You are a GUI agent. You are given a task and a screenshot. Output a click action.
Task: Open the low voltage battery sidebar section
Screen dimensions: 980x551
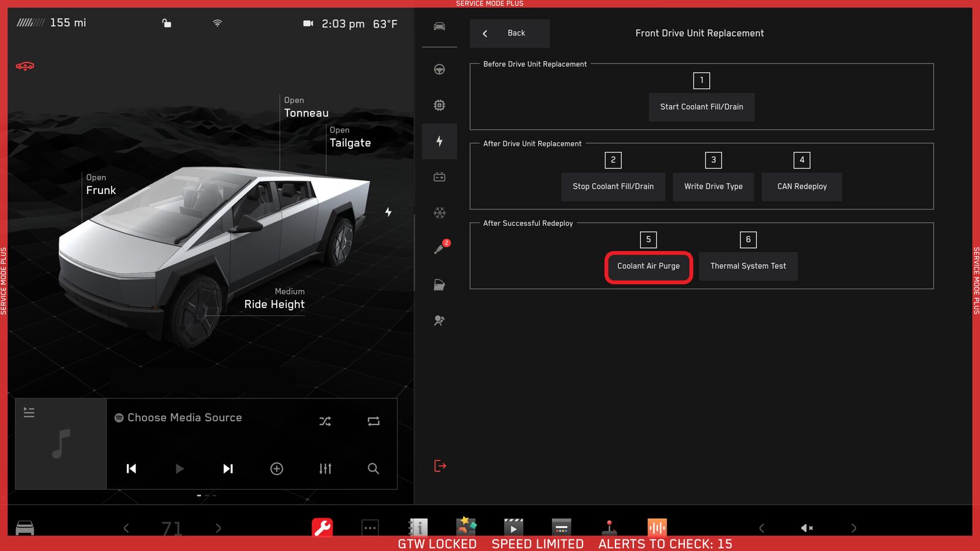pyautogui.click(x=439, y=177)
